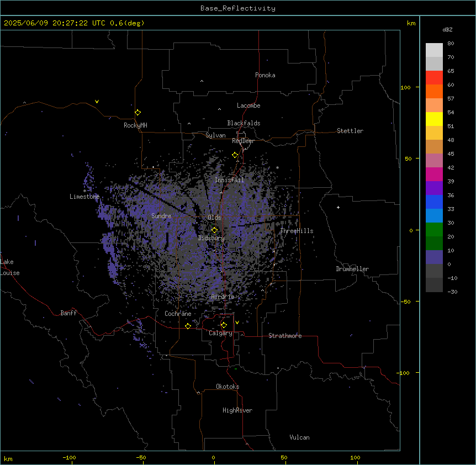Click the 80 value in the dBZ legend

coord(451,44)
